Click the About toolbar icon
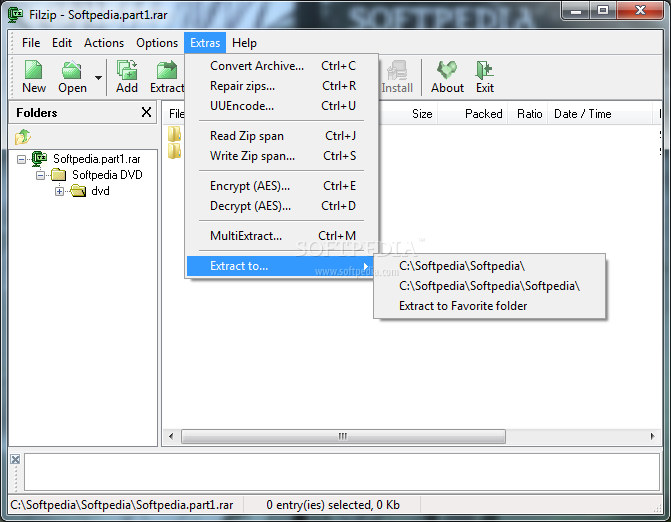Image resolution: width=671 pixels, height=522 pixels. [447, 77]
